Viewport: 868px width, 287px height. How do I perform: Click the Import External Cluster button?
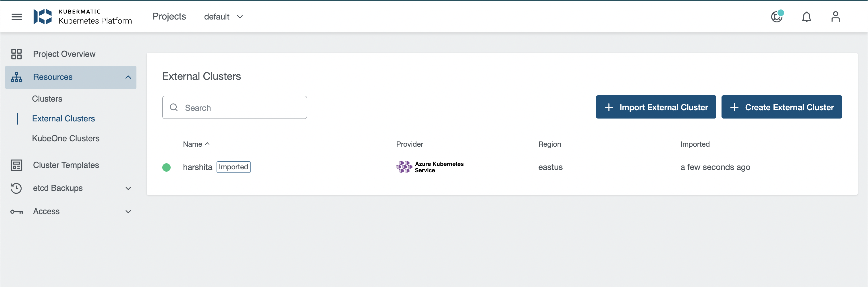pos(656,107)
